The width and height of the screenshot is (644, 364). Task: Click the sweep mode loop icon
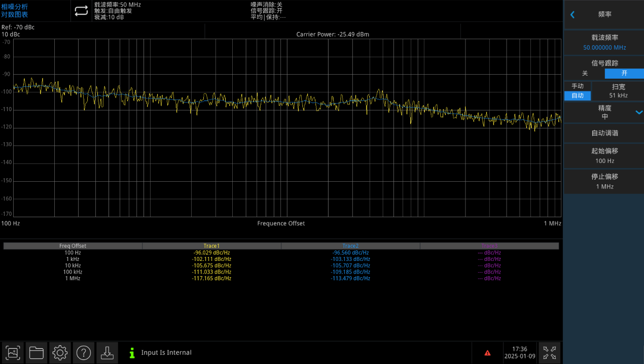click(x=81, y=11)
